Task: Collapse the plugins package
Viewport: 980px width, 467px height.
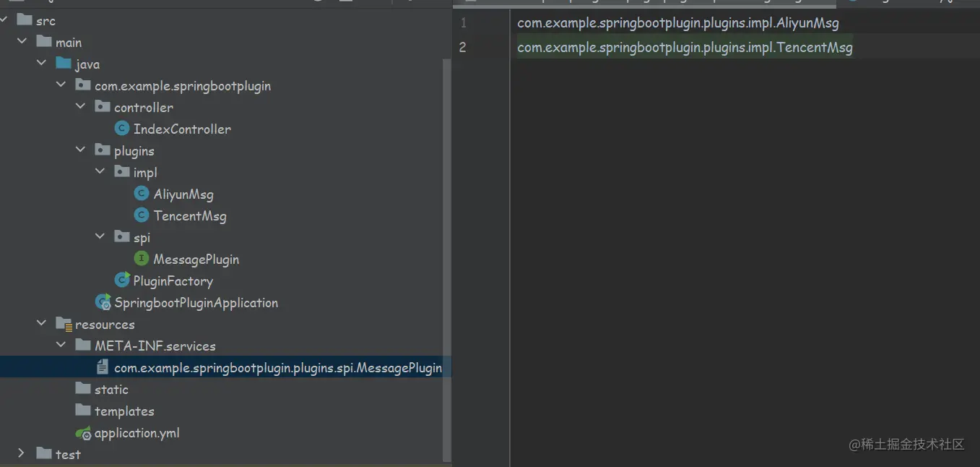Action: point(80,150)
